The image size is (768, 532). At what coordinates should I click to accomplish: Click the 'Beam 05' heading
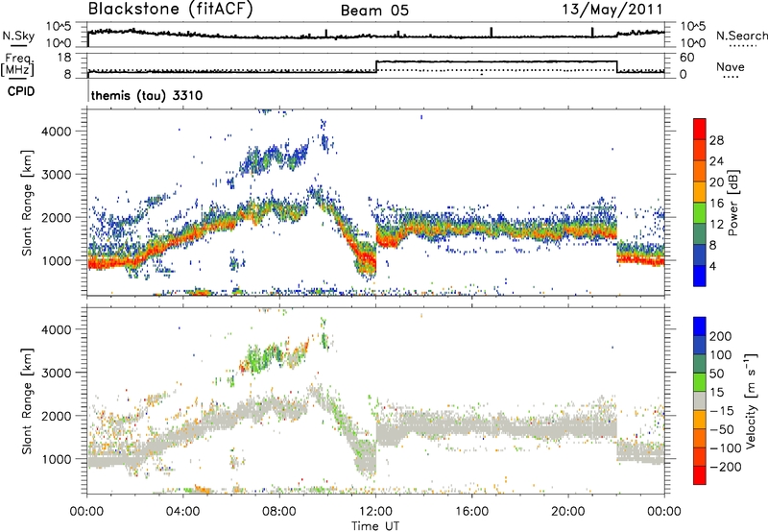pos(374,11)
